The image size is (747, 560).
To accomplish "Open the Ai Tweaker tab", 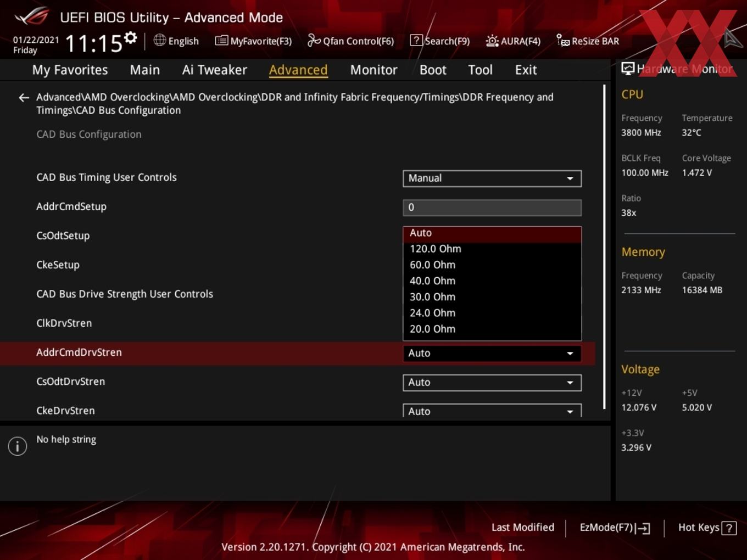I will 215,70.
